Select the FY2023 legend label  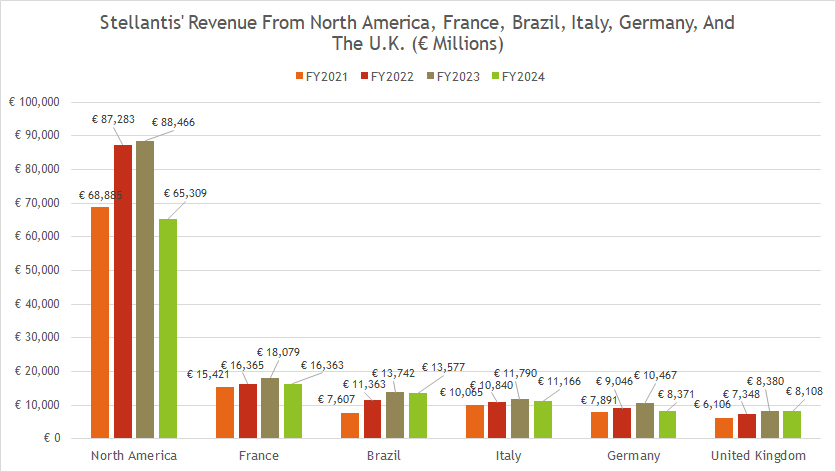tap(458, 77)
